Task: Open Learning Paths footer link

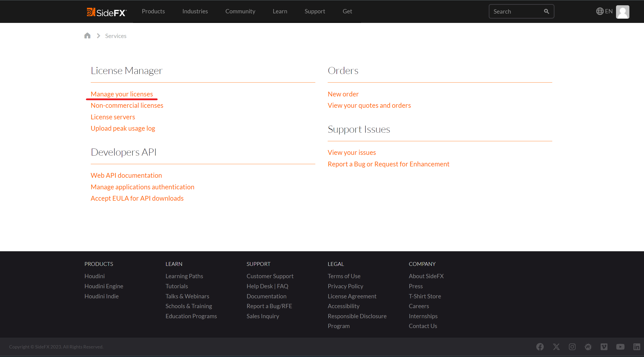Action: (x=184, y=276)
